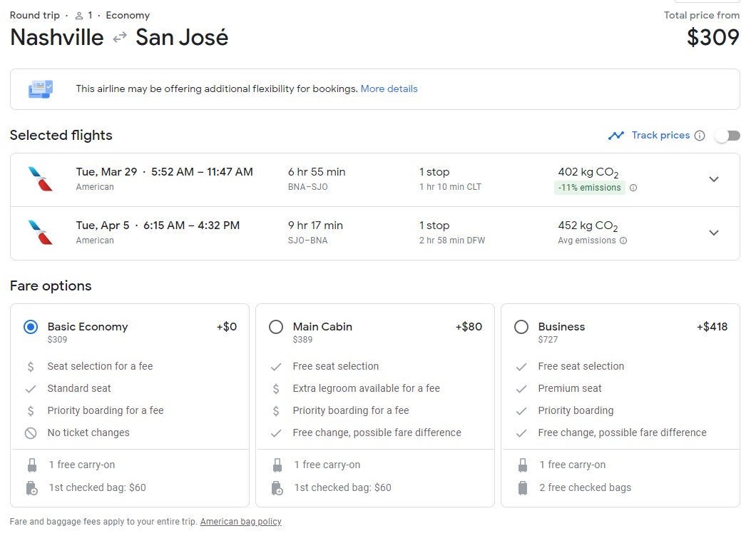Open the More details link
This screenshot has width=756, height=536.
point(389,89)
